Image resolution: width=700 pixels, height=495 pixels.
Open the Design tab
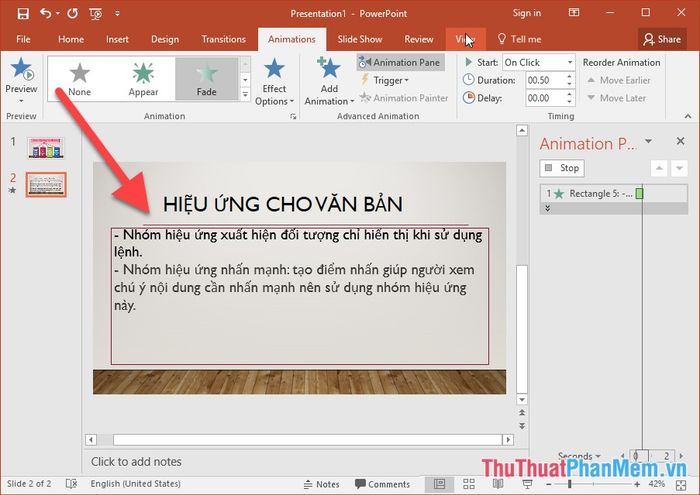click(x=165, y=39)
